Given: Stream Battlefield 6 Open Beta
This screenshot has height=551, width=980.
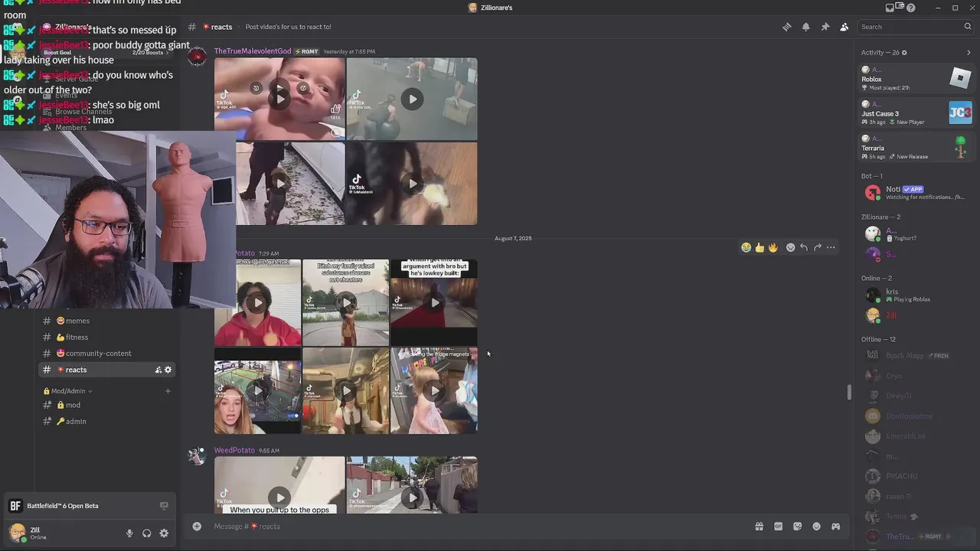Looking at the screenshot, I should click(163, 506).
